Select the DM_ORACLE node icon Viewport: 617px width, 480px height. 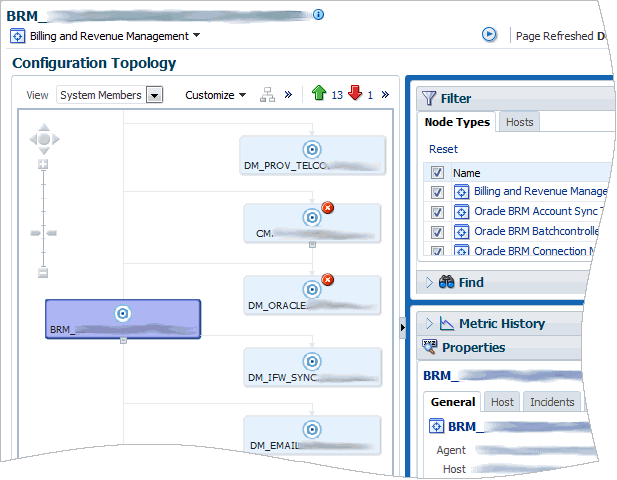point(312,290)
